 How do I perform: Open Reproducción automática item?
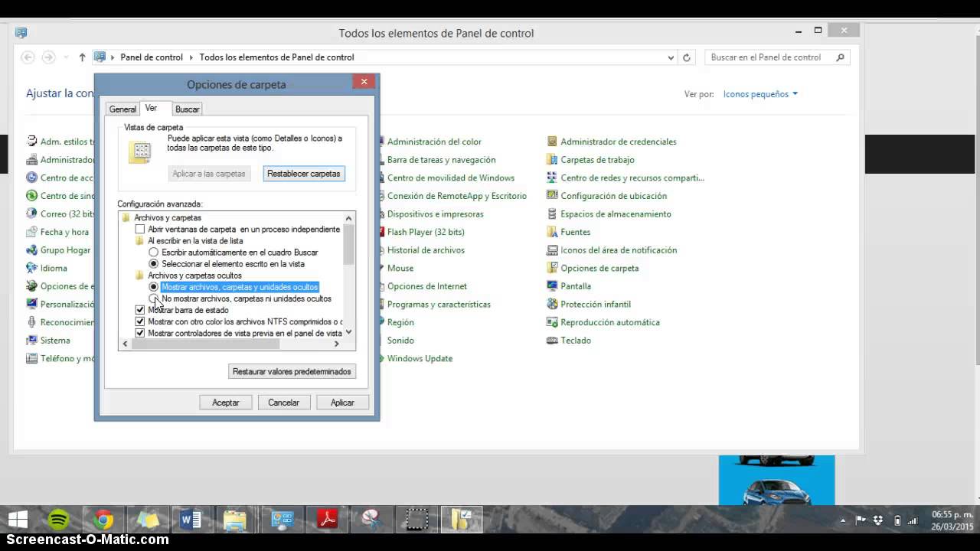coord(603,322)
